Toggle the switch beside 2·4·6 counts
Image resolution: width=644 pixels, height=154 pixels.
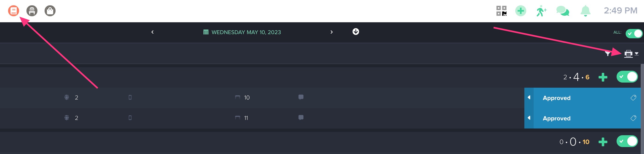tap(627, 77)
